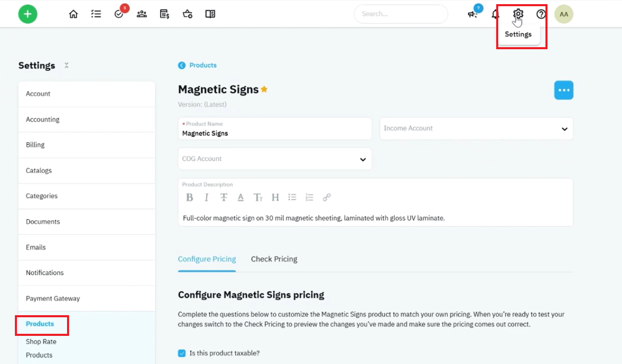622x364 pixels.
Task: Click the bold blue Products sidebar section
Action: (40, 324)
